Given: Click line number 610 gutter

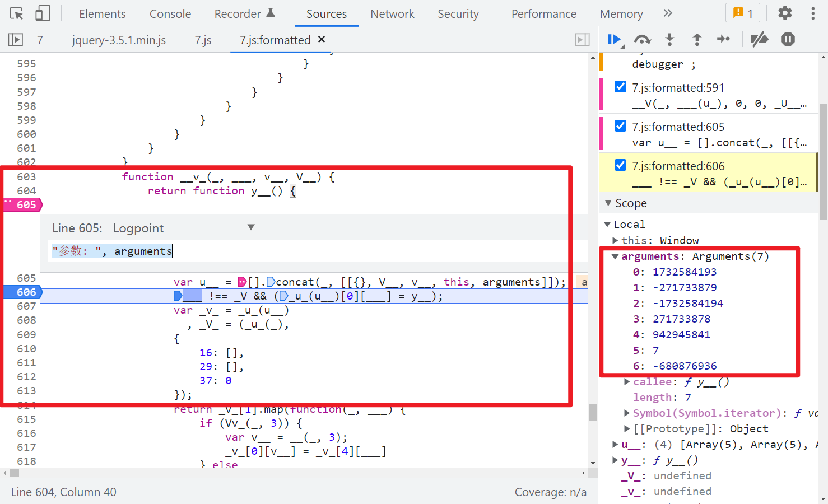Looking at the screenshot, I should click(x=26, y=349).
